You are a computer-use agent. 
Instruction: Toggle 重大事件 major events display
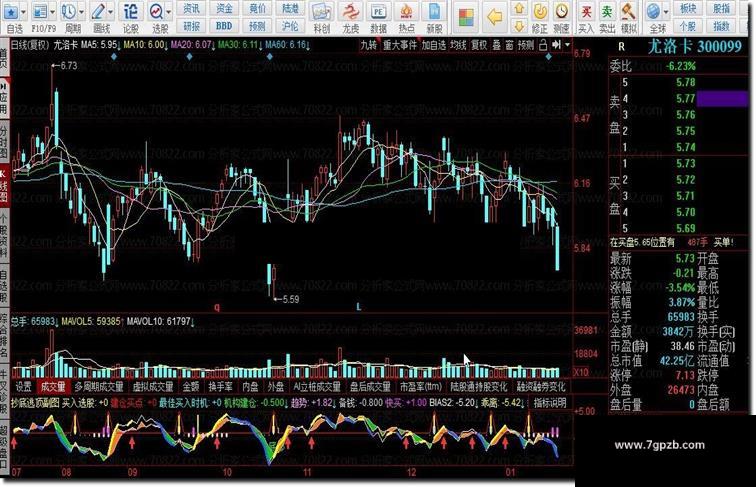click(400, 45)
